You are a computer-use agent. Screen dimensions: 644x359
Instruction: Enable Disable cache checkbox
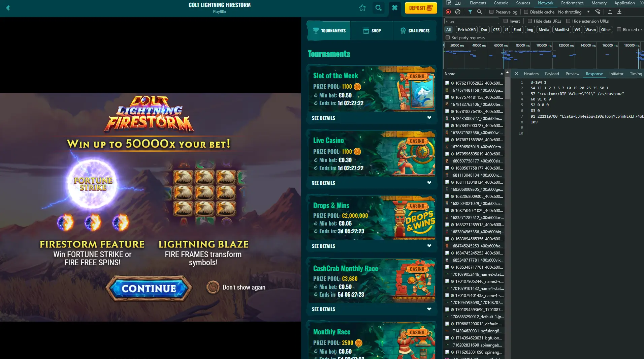[x=526, y=12]
